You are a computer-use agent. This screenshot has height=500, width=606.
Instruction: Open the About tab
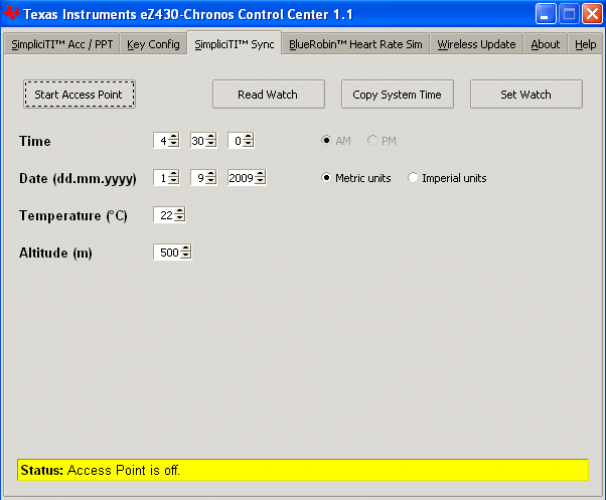pos(545,44)
